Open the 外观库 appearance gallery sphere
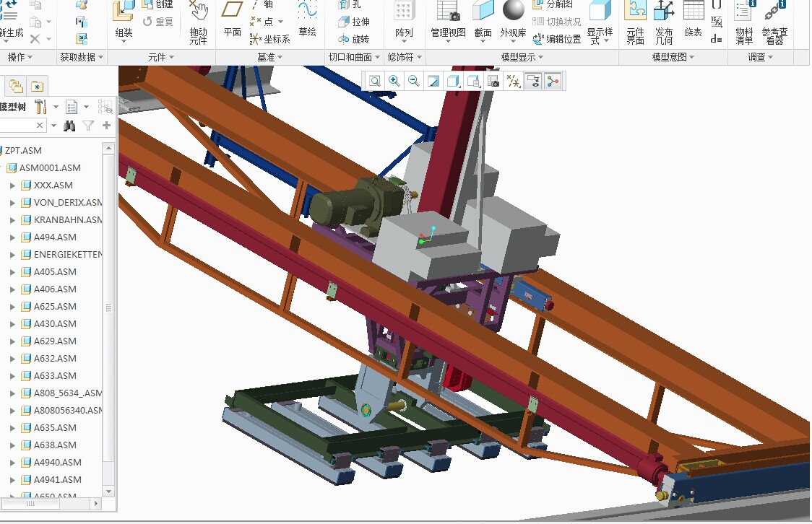Viewport: 812px width, 524px height. coord(513,11)
